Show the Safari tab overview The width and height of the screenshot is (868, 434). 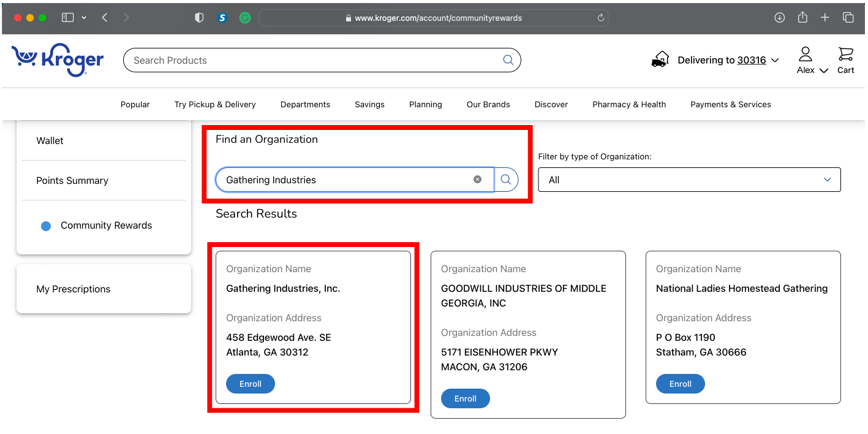point(848,18)
